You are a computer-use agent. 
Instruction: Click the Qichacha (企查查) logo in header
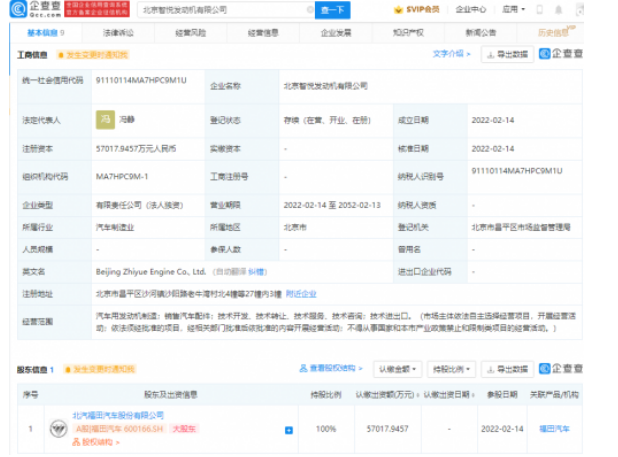click(x=35, y=9)
